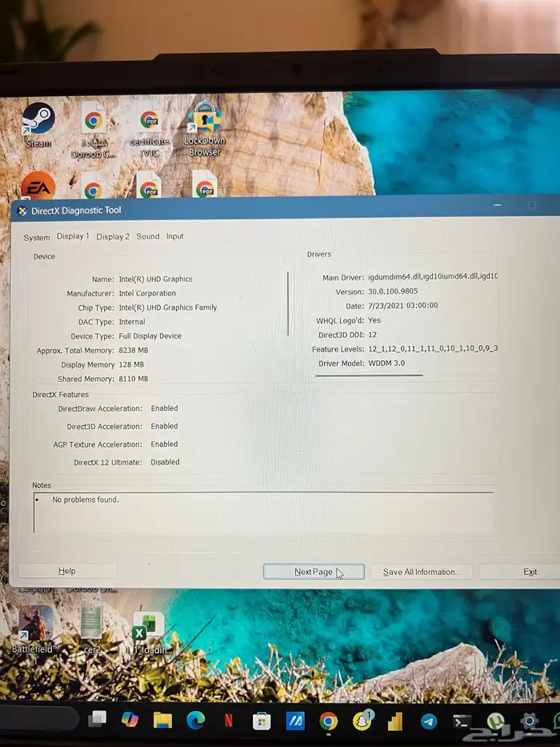Open Settings gear on the taskbar
560x747 pixels.
coord(529,721)
